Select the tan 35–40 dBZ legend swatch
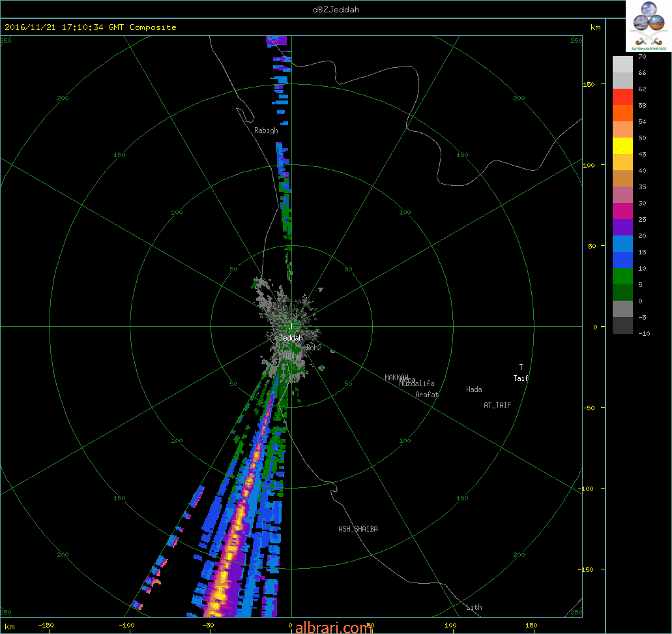672x634 pixels. [x=622, y=179]
